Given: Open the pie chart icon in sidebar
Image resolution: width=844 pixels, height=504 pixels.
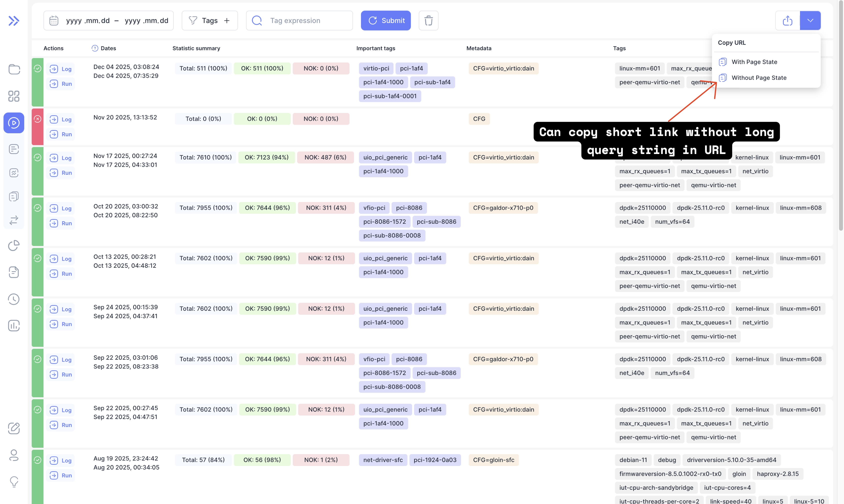Looking at the screenshot, I should 14,245.
